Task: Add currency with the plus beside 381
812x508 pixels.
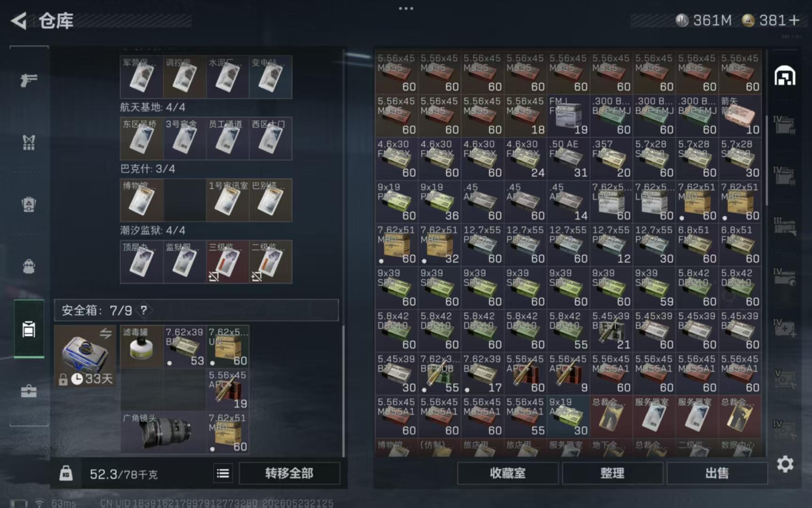Action: [x=794, y=20]
